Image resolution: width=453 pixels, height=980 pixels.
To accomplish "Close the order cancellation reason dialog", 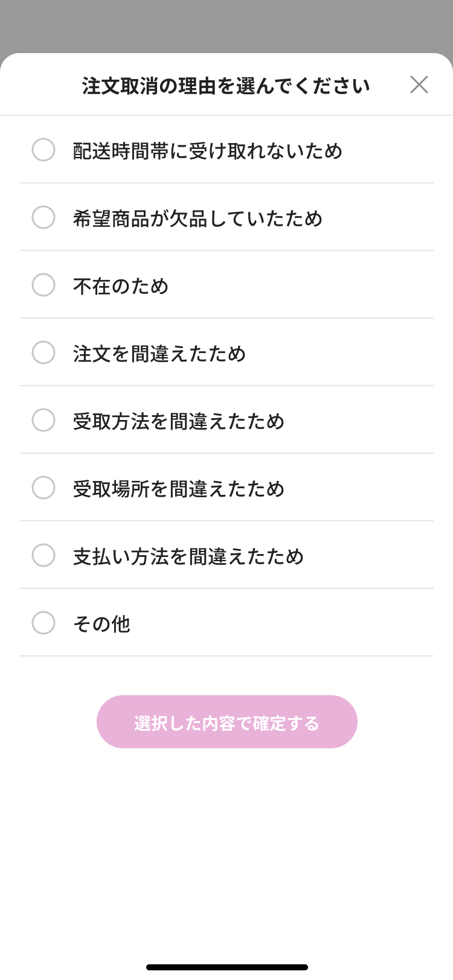I will [x=419, y=84].
